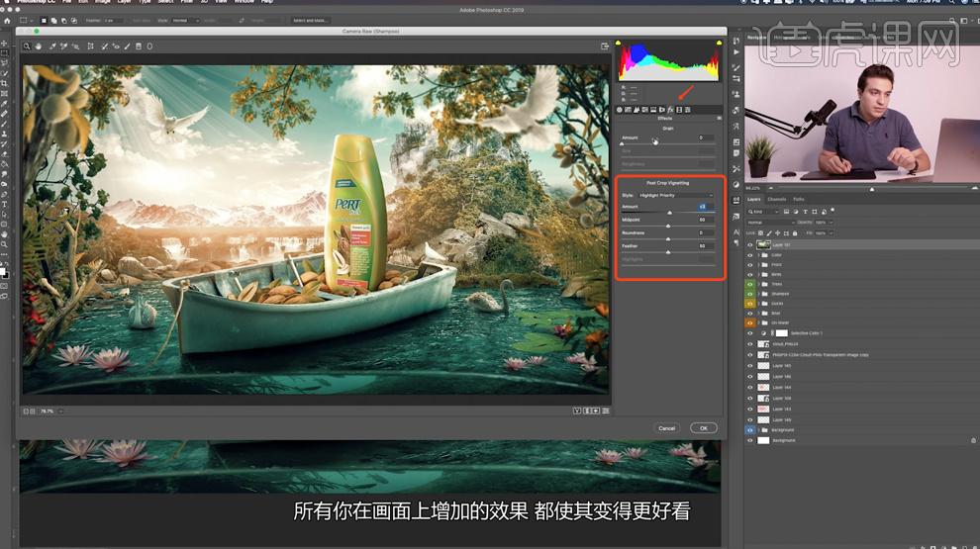Click the Select and Mask button
The width and height of the screenshot is (980, 549).
click(x=310, y=21)
